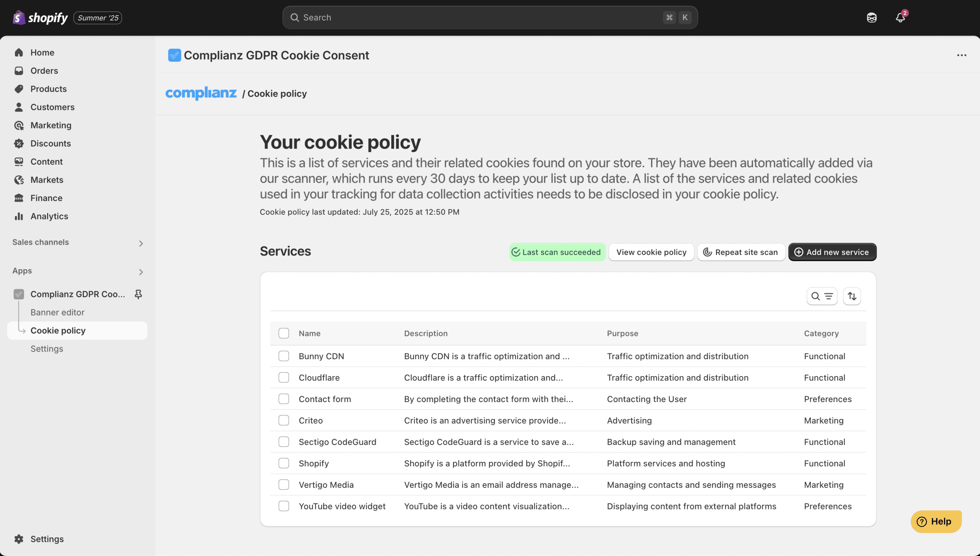Open search and filter services icon
This screenshot has height=556, width=980.
click(x=822, y=296)
